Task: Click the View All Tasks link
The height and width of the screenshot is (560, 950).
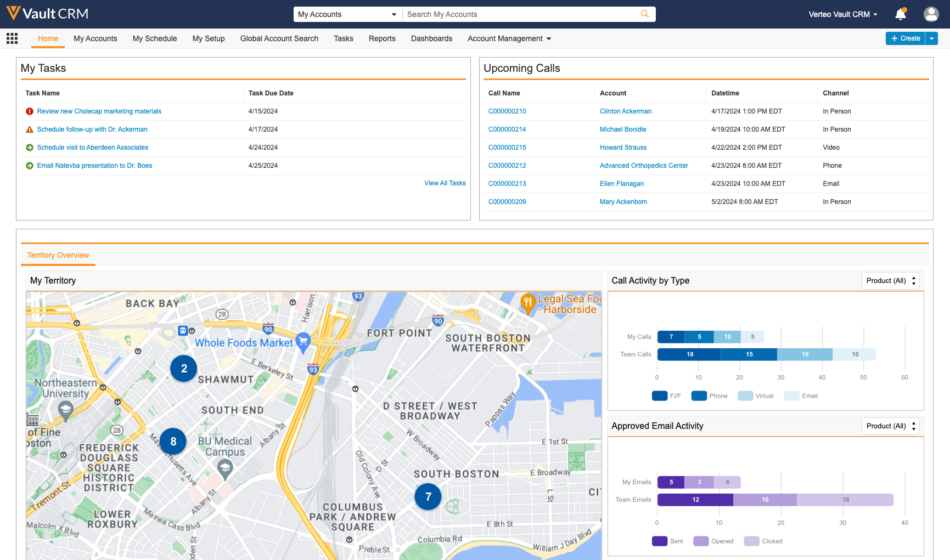Action: click(445, 183)
